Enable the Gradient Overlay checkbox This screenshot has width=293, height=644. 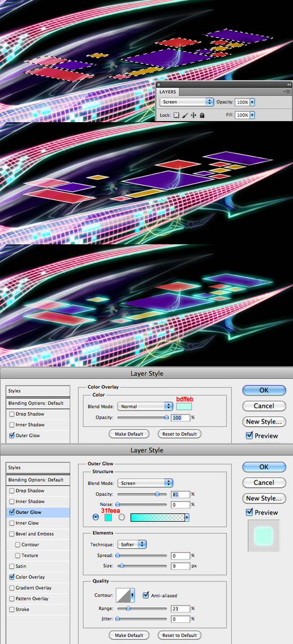pyautogui.click(x=12, y=588)
